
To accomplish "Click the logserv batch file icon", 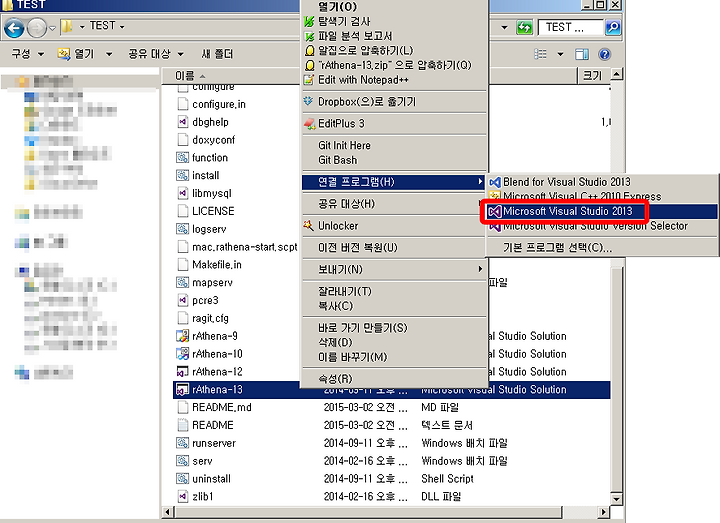I will tap(183, 229).
